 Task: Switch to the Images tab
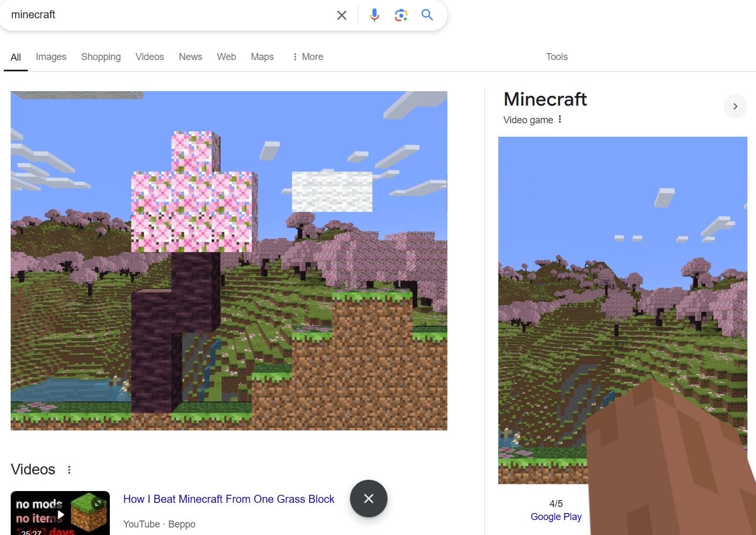click(x=51, y=56)
